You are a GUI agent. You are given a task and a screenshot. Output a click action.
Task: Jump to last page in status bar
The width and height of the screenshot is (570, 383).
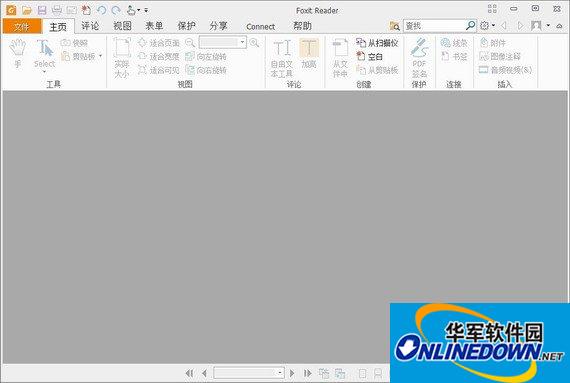(x=308, y=373)
